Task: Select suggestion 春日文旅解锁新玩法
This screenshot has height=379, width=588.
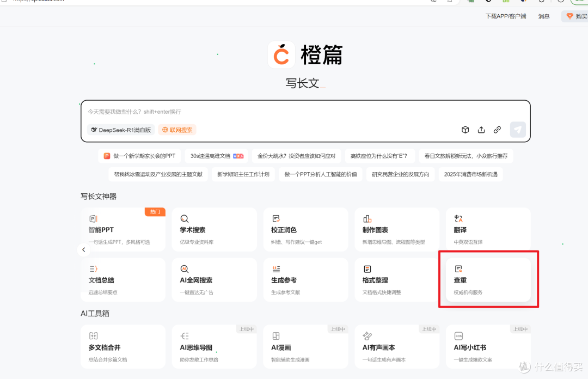Action: [x=466, y=156]
